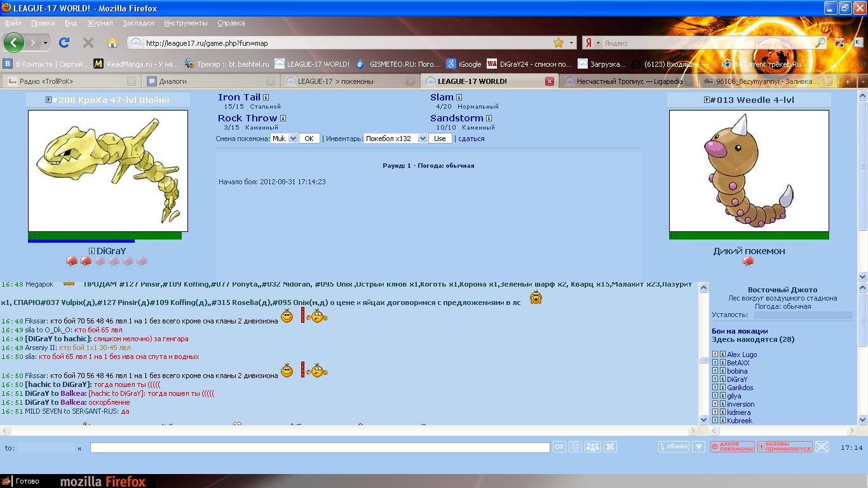
Task: Expand the URL bar history dropdown arrow
Action: (x=571, y=43)
